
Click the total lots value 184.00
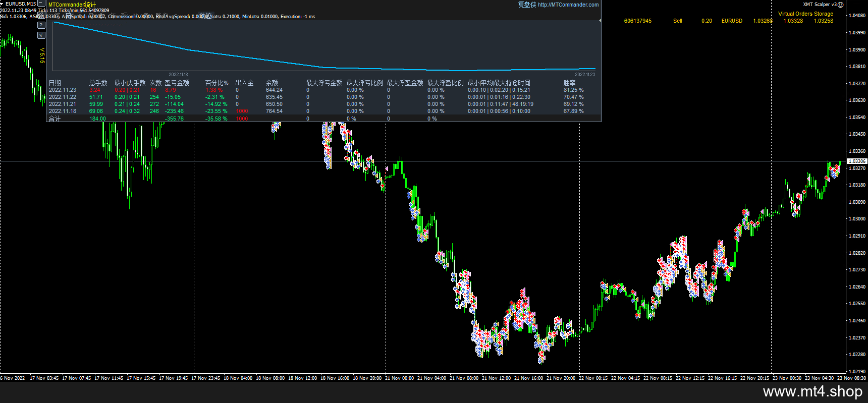coord(97,119)
